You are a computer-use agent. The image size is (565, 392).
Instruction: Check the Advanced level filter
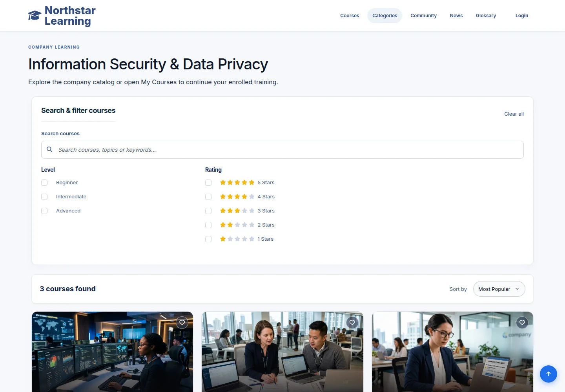tap(44, 211)
